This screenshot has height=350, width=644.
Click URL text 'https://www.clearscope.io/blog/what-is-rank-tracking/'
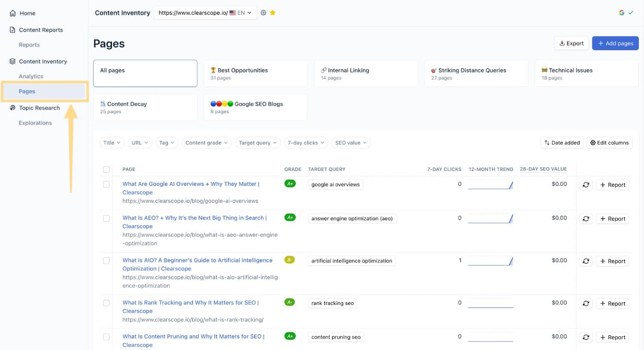pyautogui.click(x=193, y=320)
